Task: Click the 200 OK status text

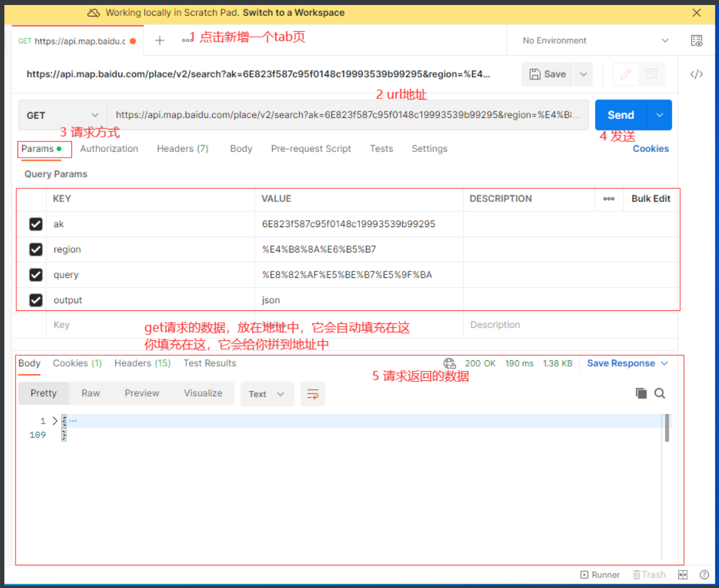Action: pyautogui.click(x=480, y=363)
